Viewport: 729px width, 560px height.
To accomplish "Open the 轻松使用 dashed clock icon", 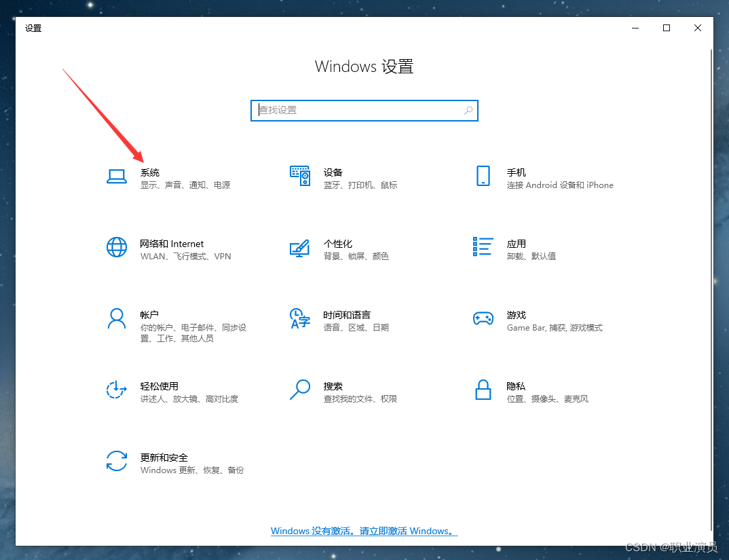I will point(117,390).
